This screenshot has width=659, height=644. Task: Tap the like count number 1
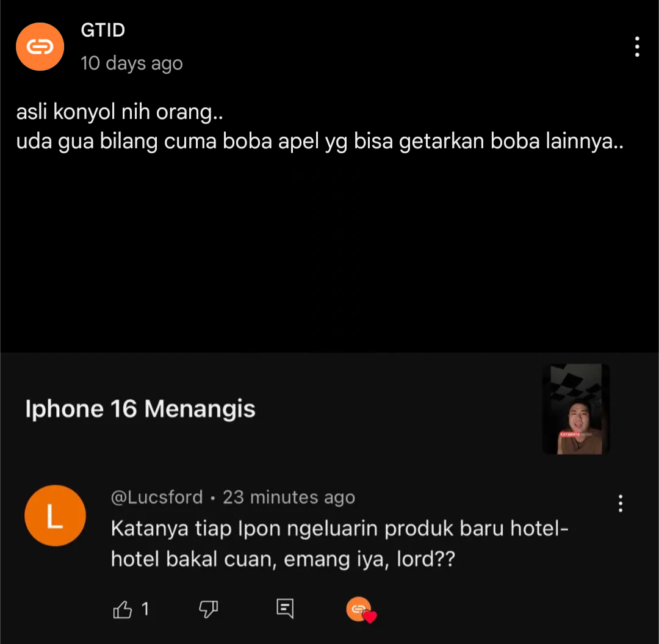click(145, 609)
